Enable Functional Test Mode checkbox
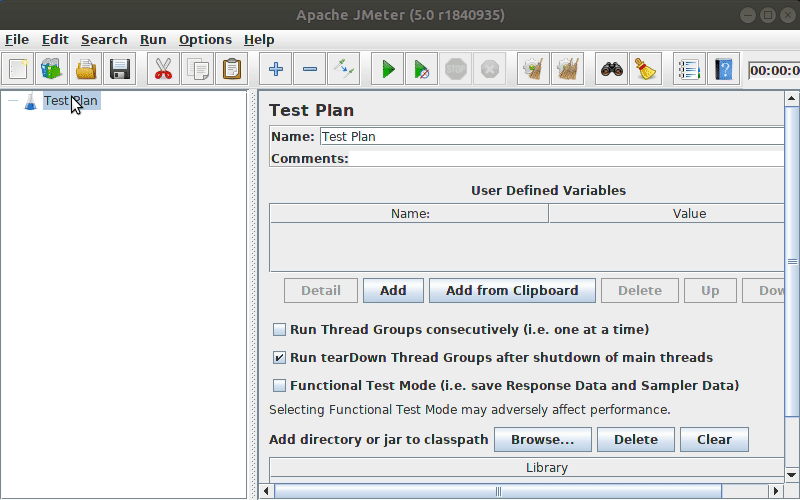The image size is (800, 500). [279, 386]
